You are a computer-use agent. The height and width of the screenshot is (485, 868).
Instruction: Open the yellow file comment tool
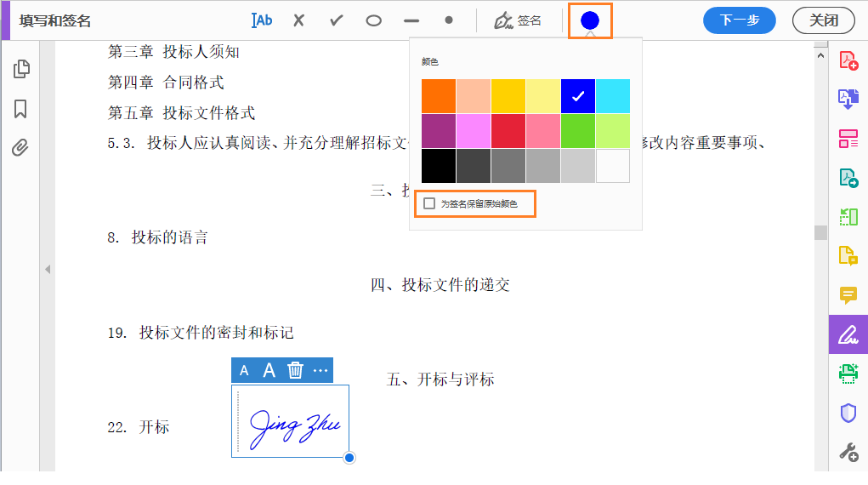(x=848, y=255)
